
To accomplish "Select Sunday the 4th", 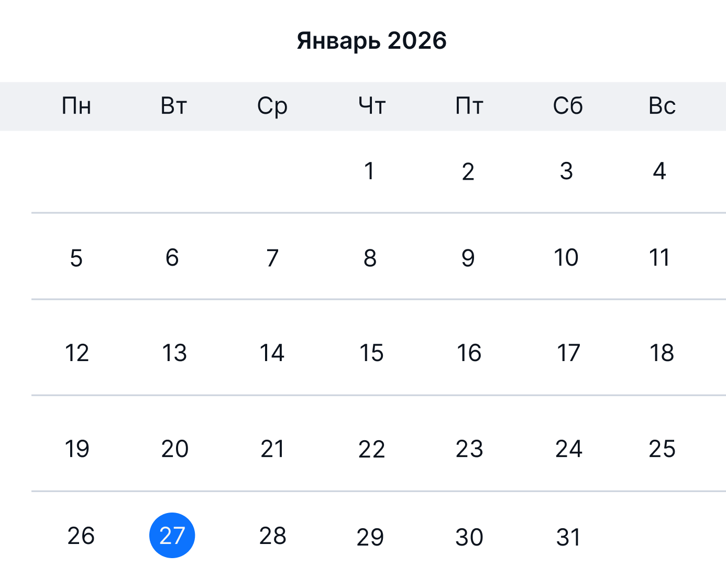I will (x=659, y=171).
